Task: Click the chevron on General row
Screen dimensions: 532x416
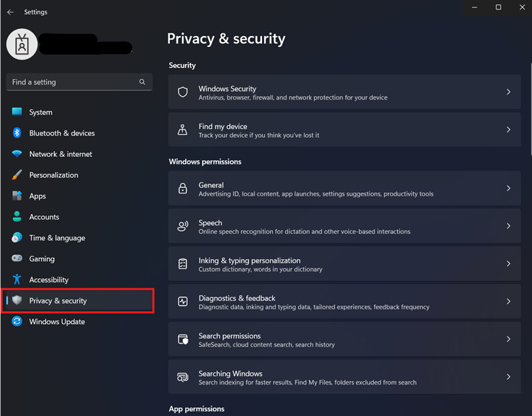Action: [508, 188]
